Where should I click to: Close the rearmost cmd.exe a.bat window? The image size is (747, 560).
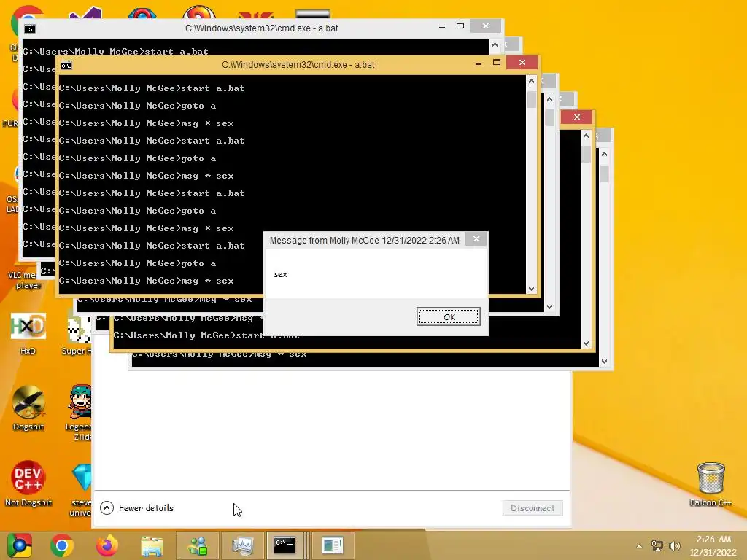point(485,26)
